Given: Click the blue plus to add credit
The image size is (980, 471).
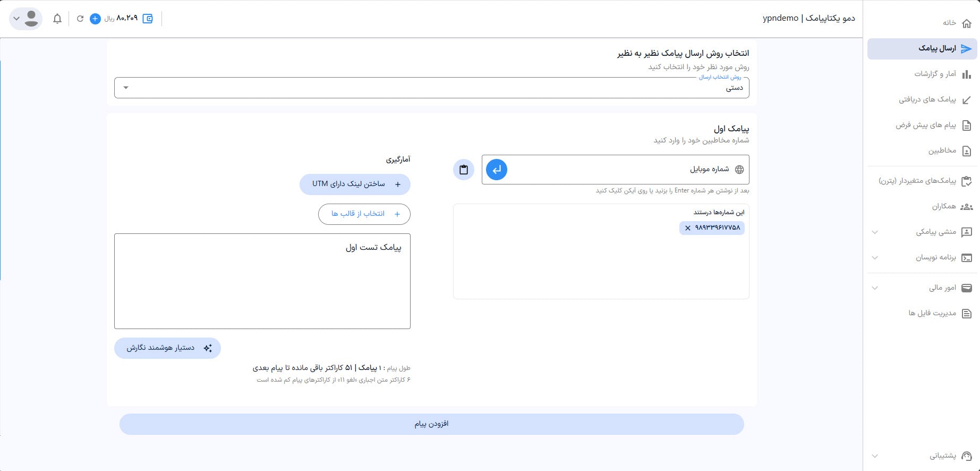Looking at the screenshot, I should [95, 19].
